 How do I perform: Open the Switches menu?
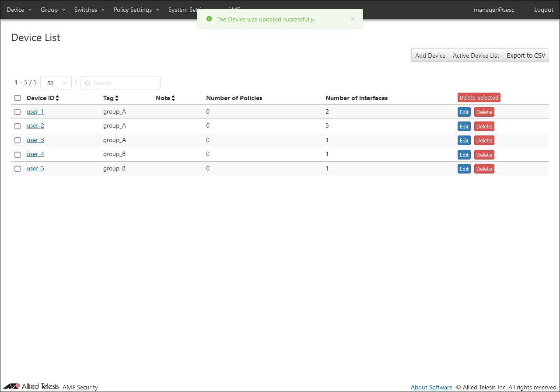(x=89, y=10)
